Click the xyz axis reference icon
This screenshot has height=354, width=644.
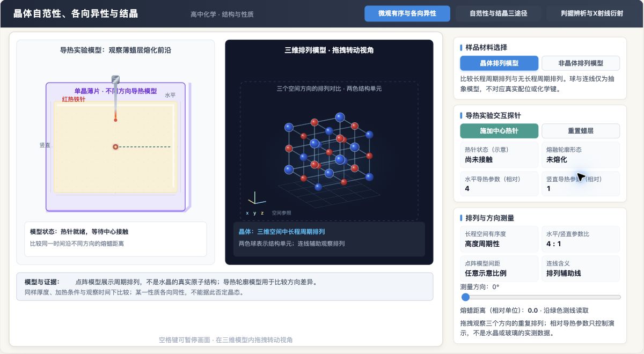[x=256, y=199]
